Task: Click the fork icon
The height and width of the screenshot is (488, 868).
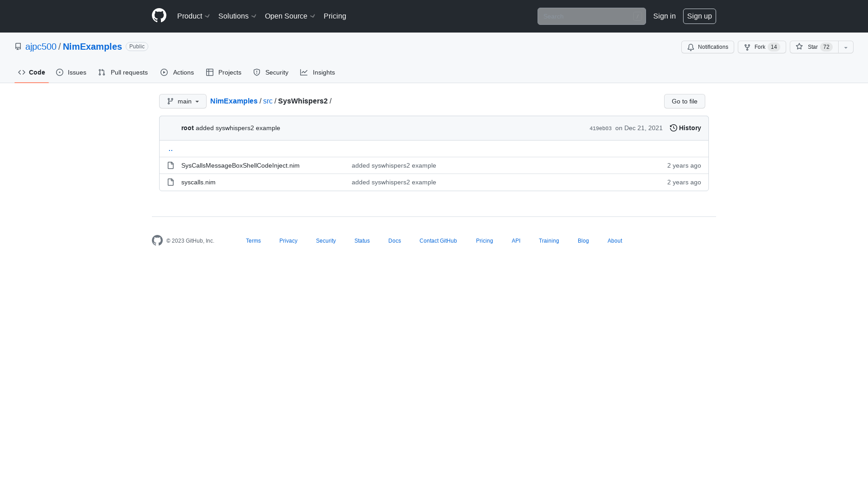Action: coord(747,47)
